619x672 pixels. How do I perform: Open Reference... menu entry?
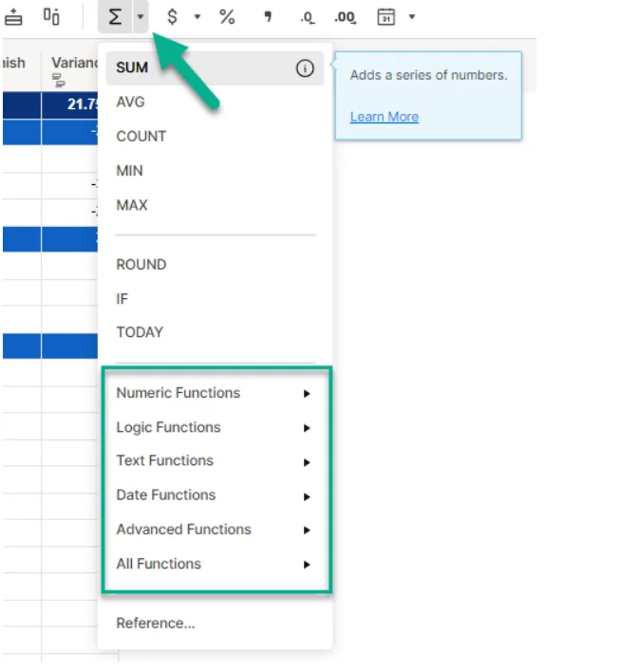(215, 624)
